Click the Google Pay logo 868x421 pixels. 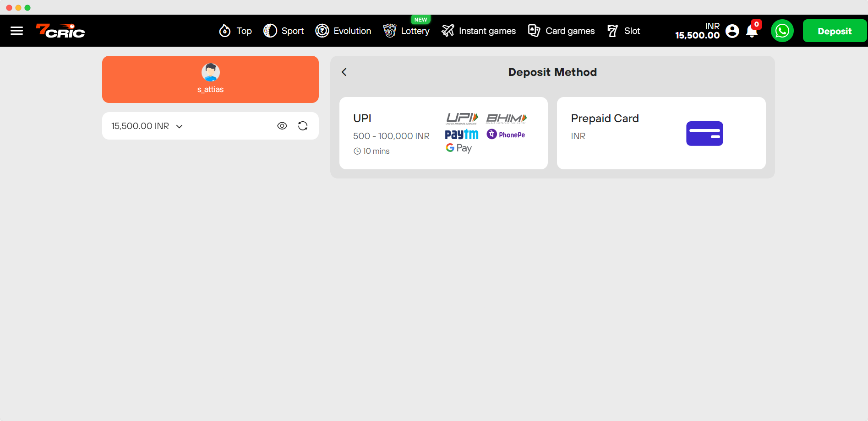coord(459,148)
